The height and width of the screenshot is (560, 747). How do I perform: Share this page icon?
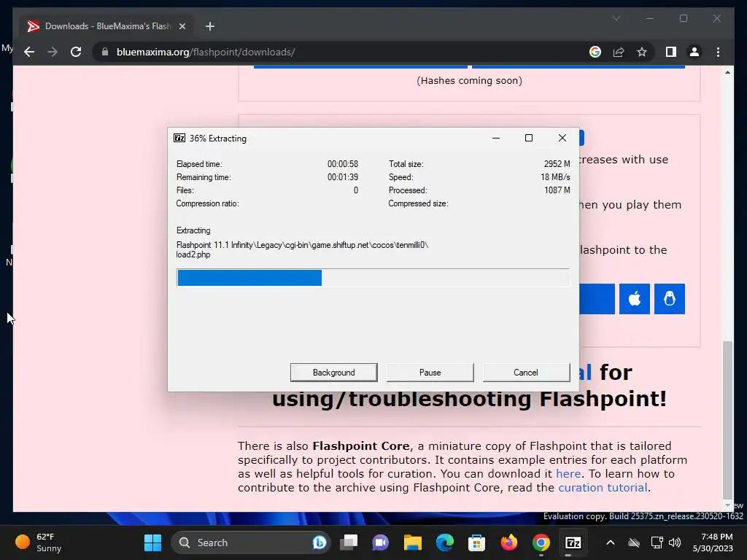(x=619, y=52)
